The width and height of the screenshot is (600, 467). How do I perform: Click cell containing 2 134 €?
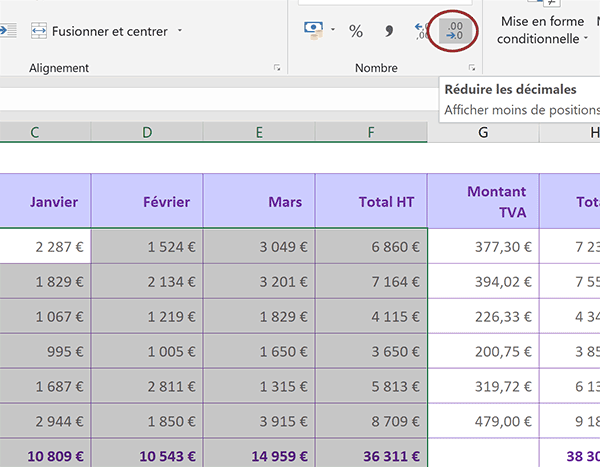coord(147,281)
